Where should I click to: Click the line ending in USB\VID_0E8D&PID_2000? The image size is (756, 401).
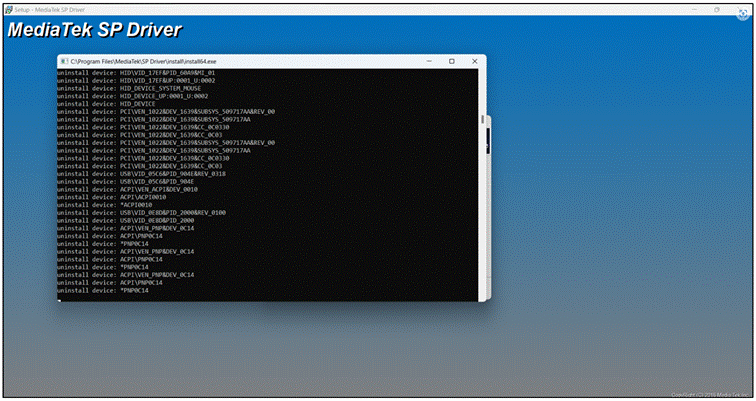tap(125, 220)
